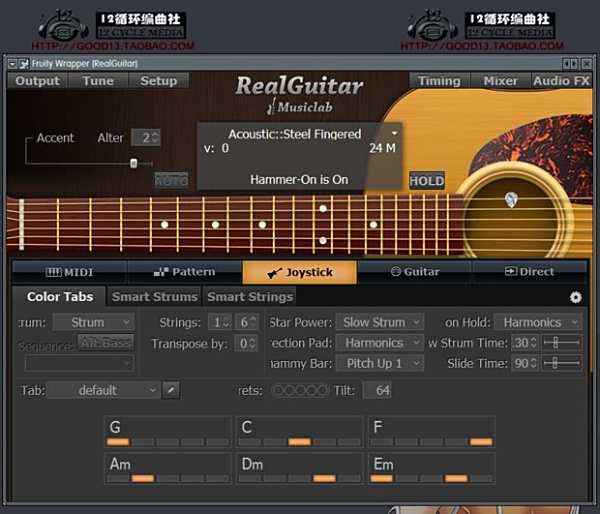600x514 pixels.
Task: Open the Strum mode dropdown
Action: coord(93,322)
